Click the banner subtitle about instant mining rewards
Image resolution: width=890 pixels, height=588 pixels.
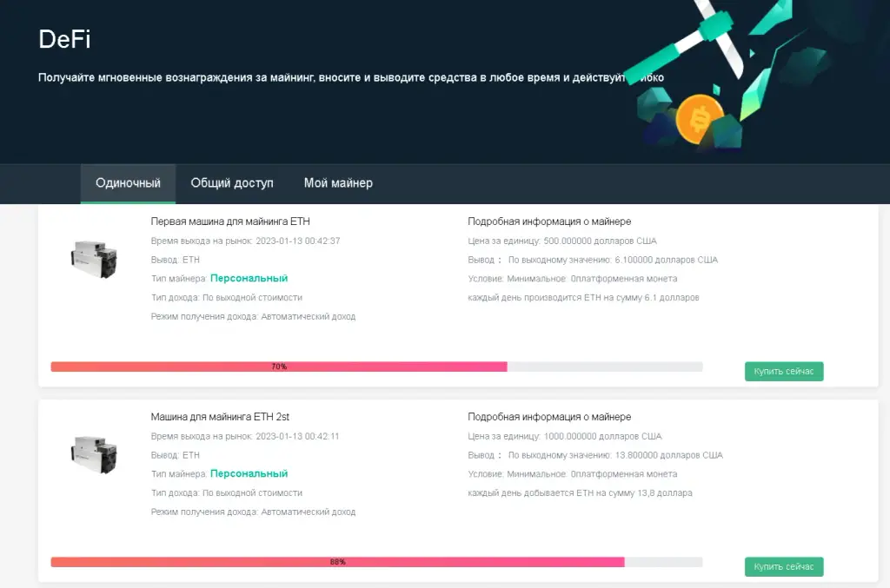point(351,77)
